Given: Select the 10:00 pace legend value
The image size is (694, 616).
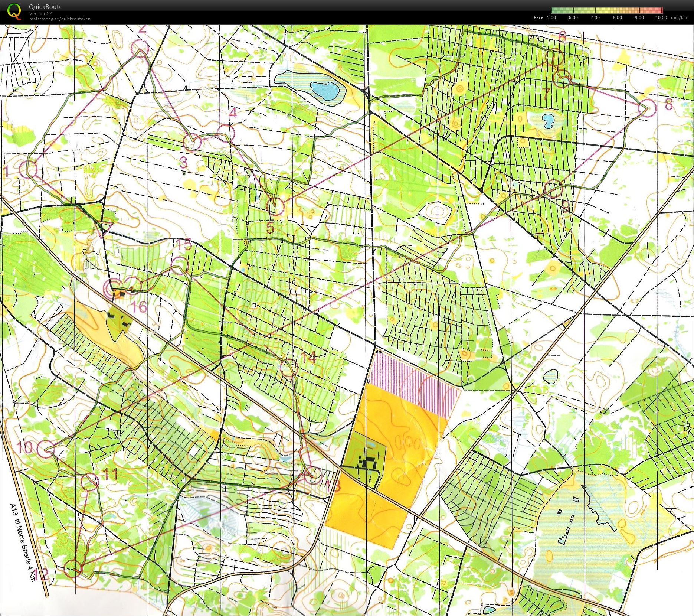Looking at the screenshot, I should pos(661,17).
